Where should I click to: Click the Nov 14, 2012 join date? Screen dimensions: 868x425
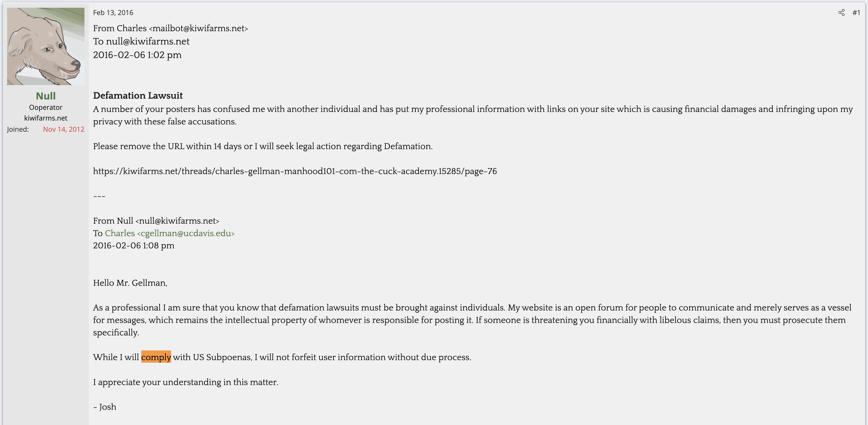pos(64,129)
